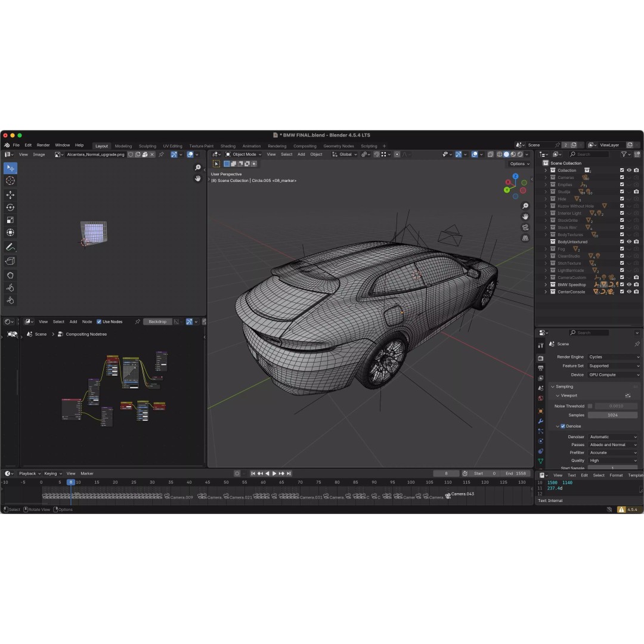
Task: Open the Modifiers tab (blue wrench)
Action: (540, 421)
